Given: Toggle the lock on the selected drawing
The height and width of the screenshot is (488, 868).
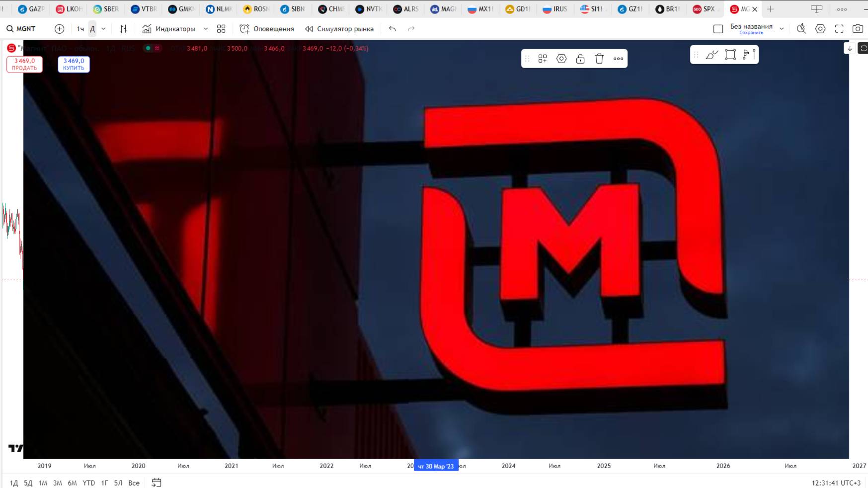Looking at the screenshot, I should (580, 59).
